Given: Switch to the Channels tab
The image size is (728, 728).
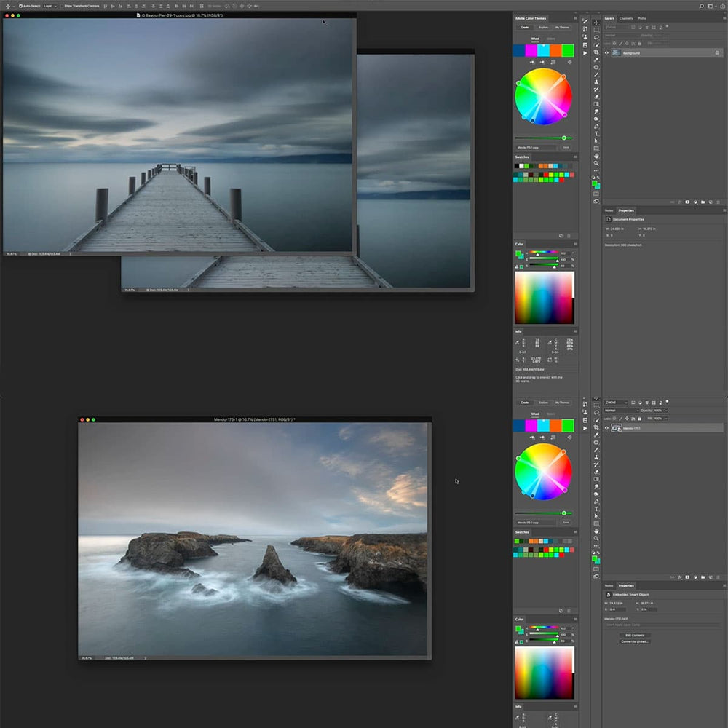Looking at the screenshot, I should coord(626,18).
